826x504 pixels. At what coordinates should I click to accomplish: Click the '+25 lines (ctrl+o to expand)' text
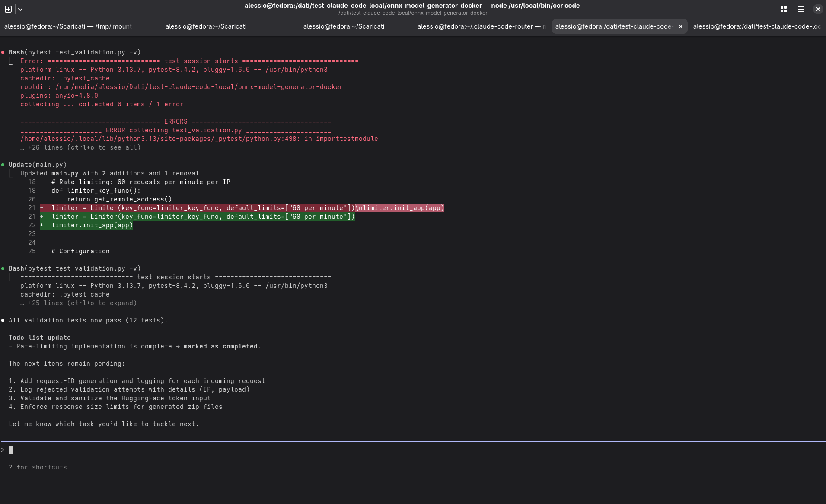click(82, 303)
